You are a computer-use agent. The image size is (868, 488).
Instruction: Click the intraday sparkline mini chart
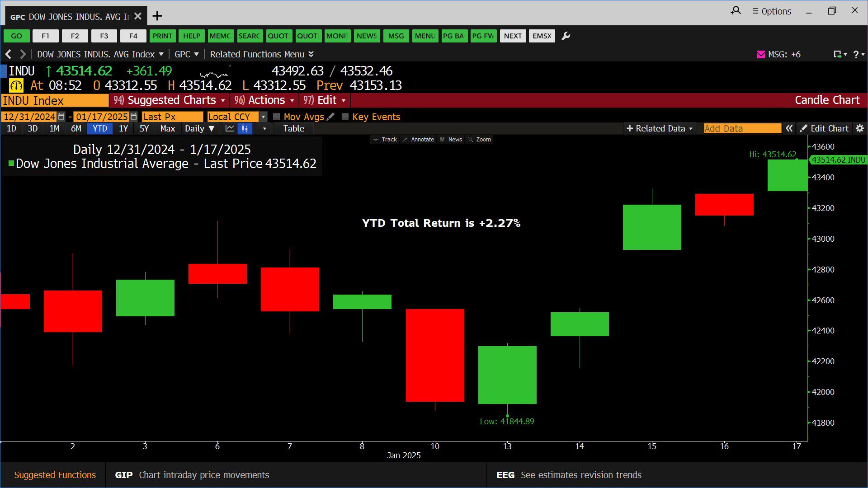214,72
